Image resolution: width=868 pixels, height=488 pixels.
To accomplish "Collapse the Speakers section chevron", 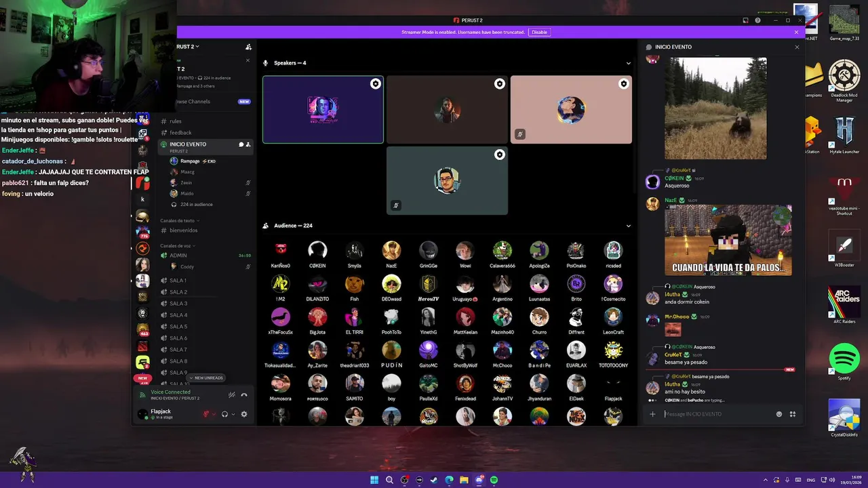I will click(x=628, y=63).
